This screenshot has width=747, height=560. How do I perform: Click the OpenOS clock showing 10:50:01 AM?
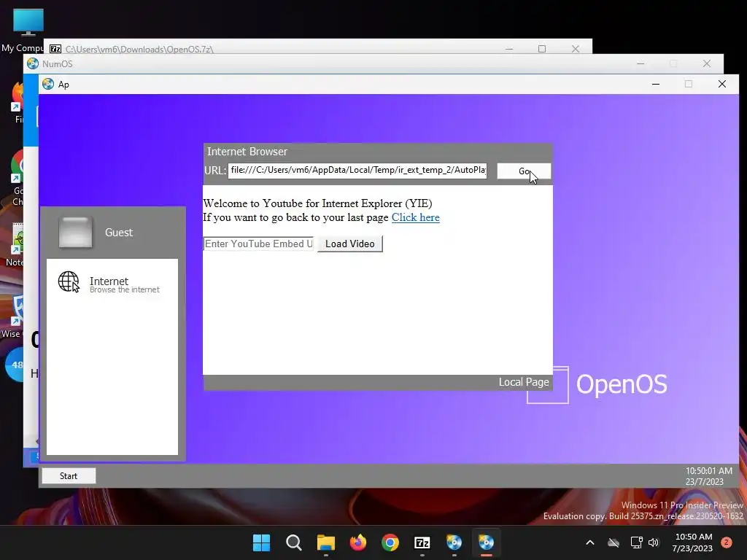click(x=708, y=471)
